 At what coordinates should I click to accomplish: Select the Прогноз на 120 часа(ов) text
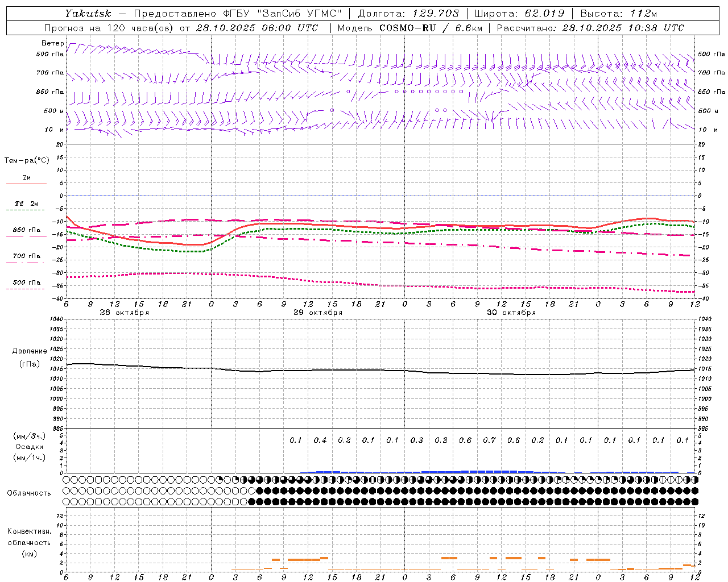click(109, 28)
